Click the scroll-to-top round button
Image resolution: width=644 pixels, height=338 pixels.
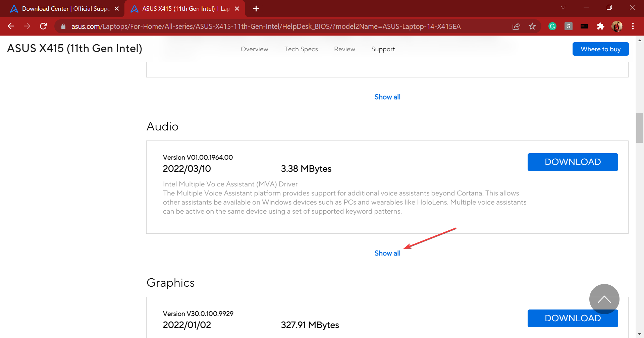[604, 299]
